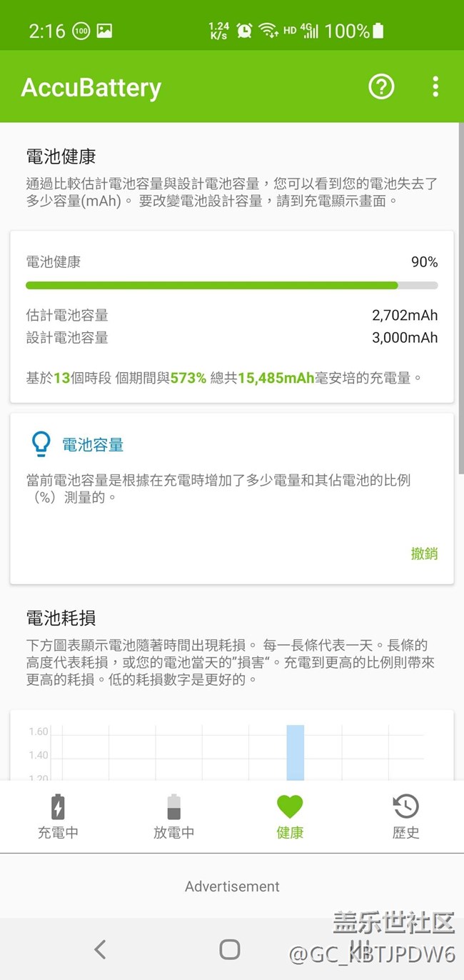Tap the AccuBattery app title
This screenshot has height=980, width=464.
(x=91, y=87)
